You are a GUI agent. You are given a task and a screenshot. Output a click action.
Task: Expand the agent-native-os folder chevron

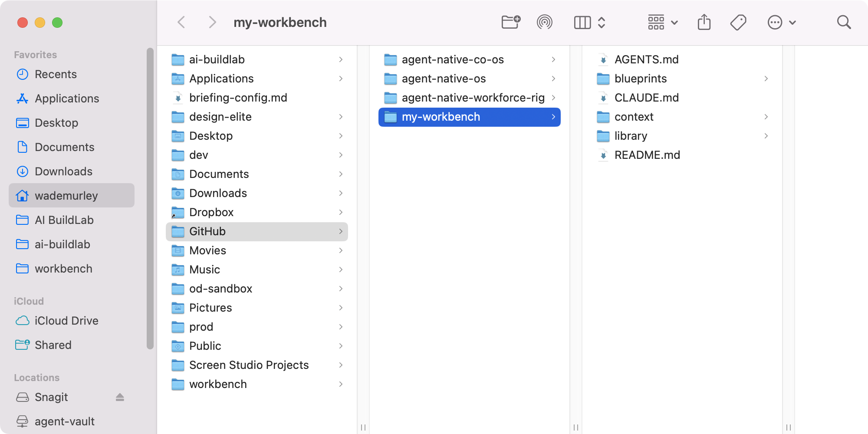click(553, 79)
